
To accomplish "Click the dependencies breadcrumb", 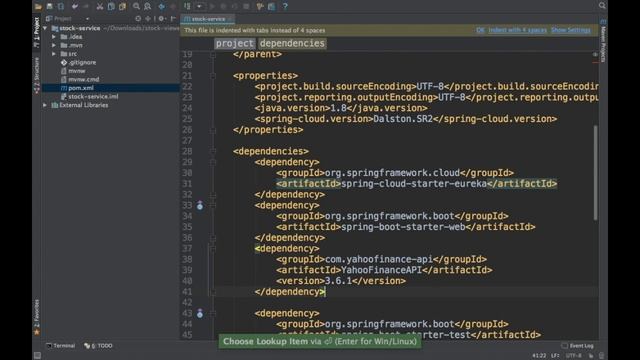I will click(292, 43).
